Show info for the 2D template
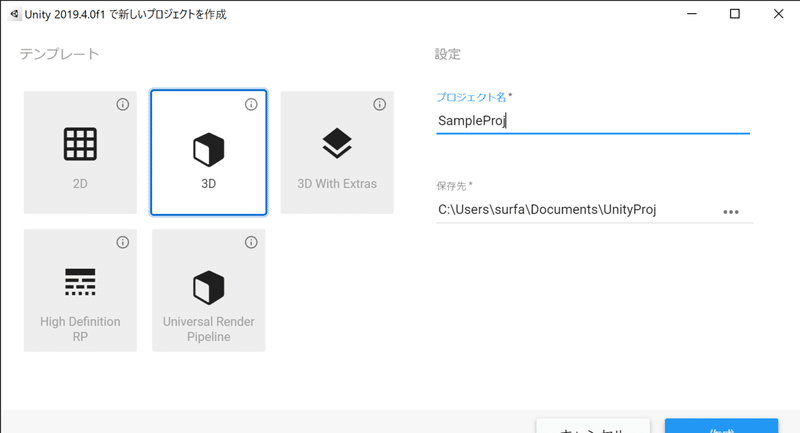Viewport: 800px width, 433px height. point(122,105)
